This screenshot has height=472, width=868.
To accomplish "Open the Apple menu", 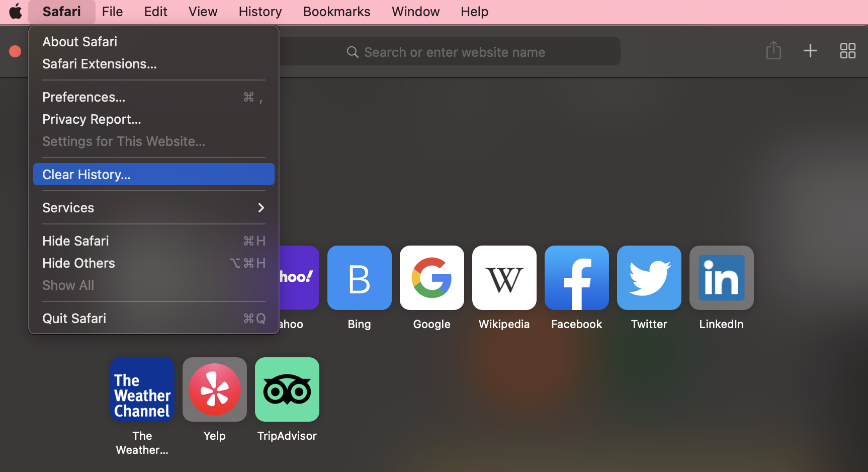I will point(16,11).
